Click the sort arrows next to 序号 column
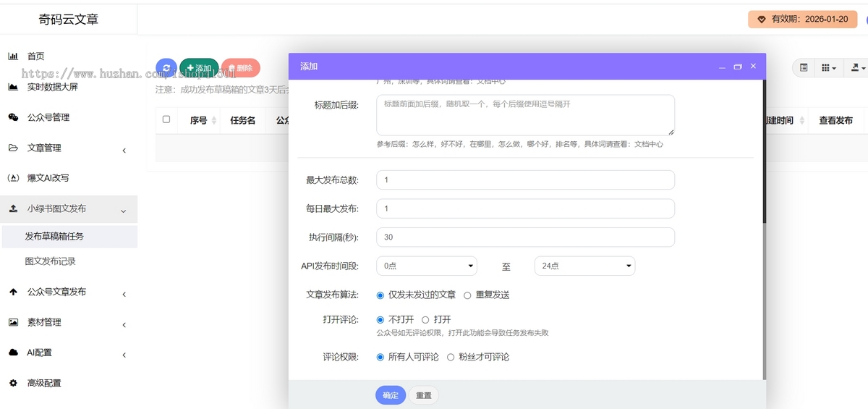Viewport: 868px width, 409px height. point(213,121)
